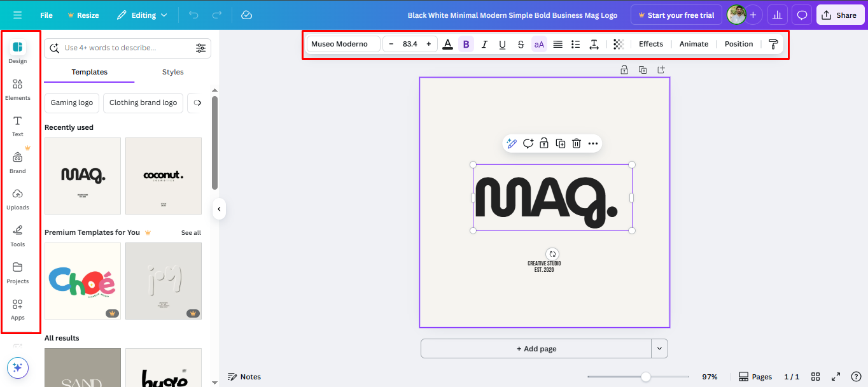Open the Text panel in the sidebar

(18, 125)
